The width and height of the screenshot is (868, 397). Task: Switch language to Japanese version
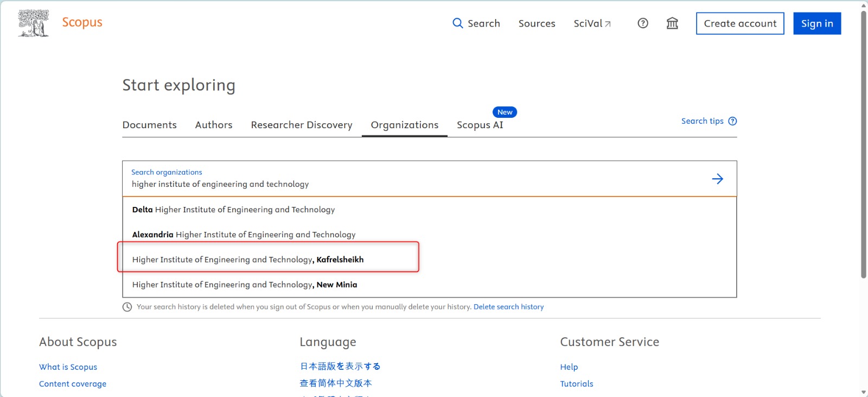[x=340, y=367]
